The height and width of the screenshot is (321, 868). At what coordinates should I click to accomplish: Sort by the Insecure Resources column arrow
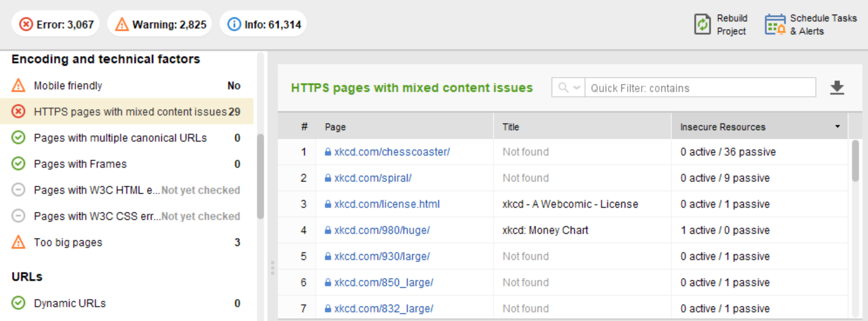point(837,127)
